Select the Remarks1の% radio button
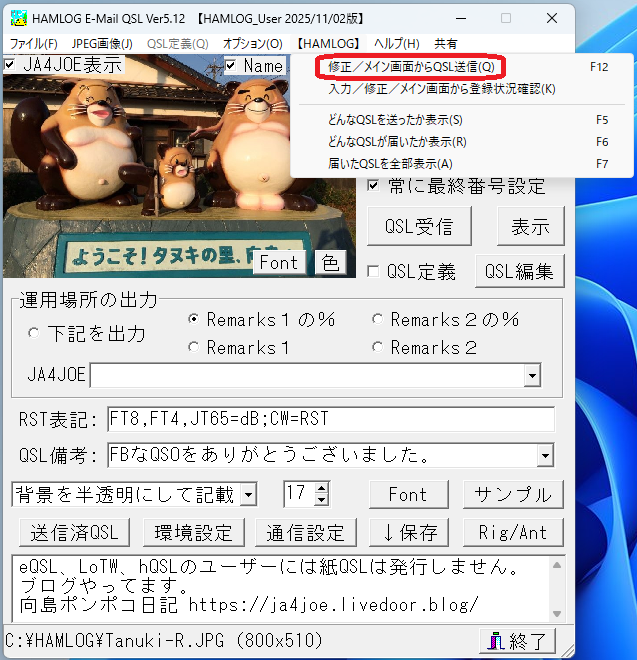 pos(193,319)
